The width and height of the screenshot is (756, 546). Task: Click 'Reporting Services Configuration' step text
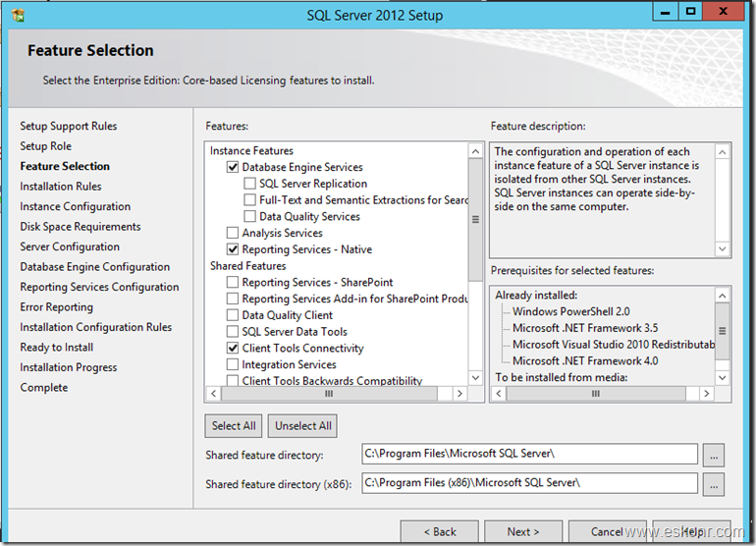point(99,287)
